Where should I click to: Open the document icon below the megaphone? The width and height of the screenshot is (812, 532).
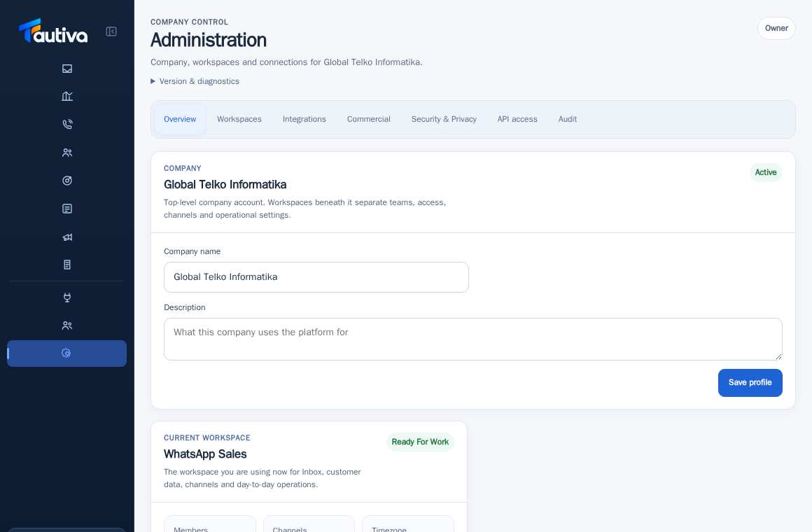click(66, 265)
